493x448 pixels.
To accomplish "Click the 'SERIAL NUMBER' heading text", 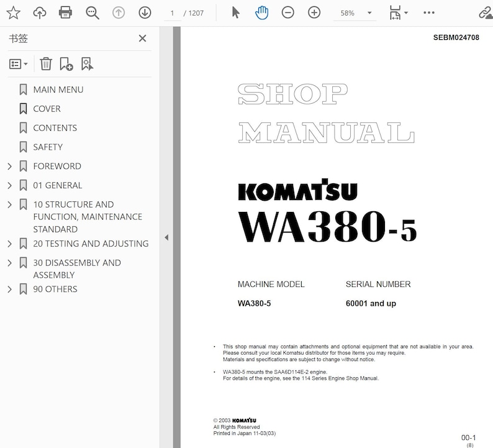I will tap(378, 285).
